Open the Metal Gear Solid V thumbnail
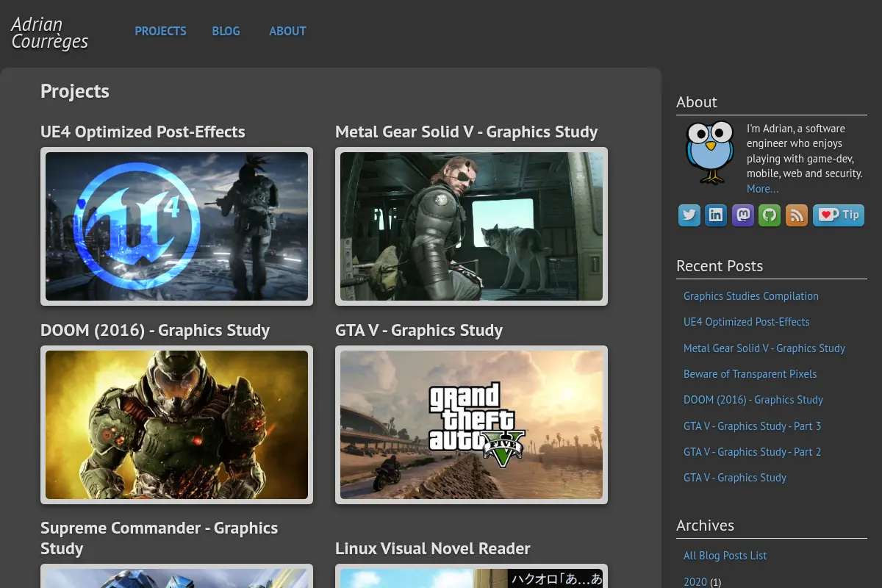This screenshot has height=588, width=882. [471, 226]
